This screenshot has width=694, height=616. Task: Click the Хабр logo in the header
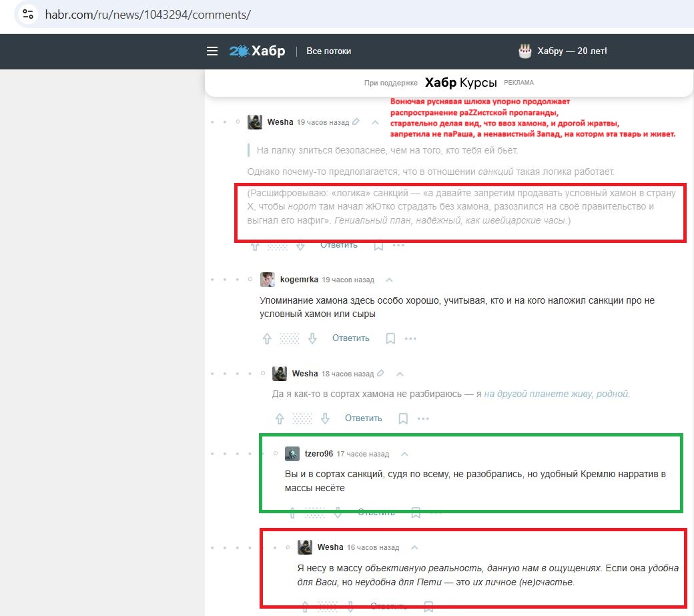[x=257, y=51]
